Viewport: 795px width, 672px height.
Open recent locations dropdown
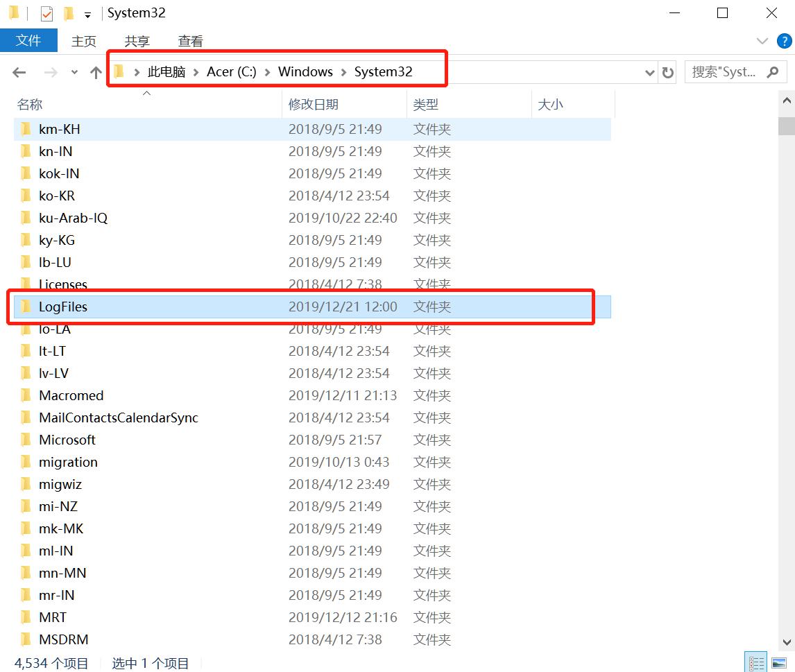coord(74,72)
